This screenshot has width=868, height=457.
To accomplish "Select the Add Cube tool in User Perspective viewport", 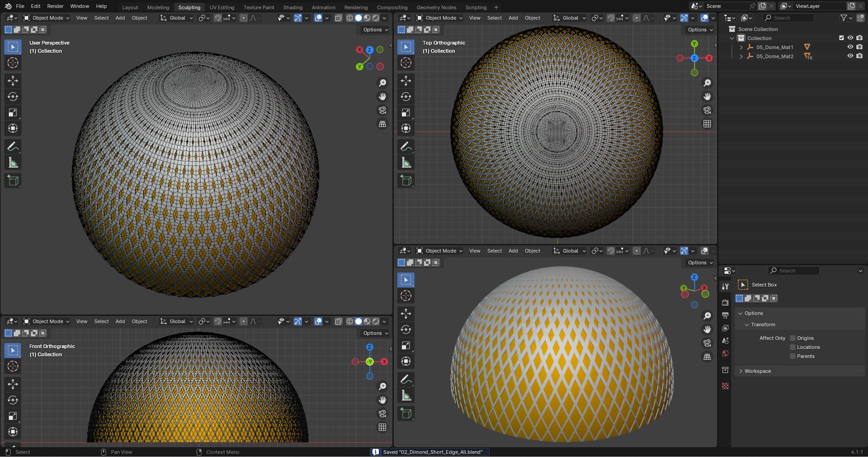I will [x=13, y=181].
